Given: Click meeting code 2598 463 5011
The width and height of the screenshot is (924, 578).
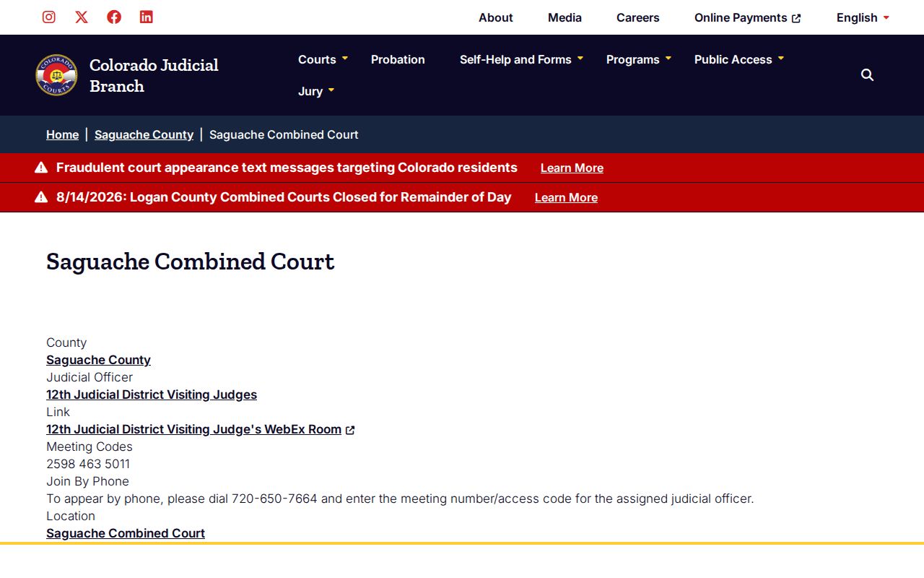Looking at the screenshot, I should (88, 464).
